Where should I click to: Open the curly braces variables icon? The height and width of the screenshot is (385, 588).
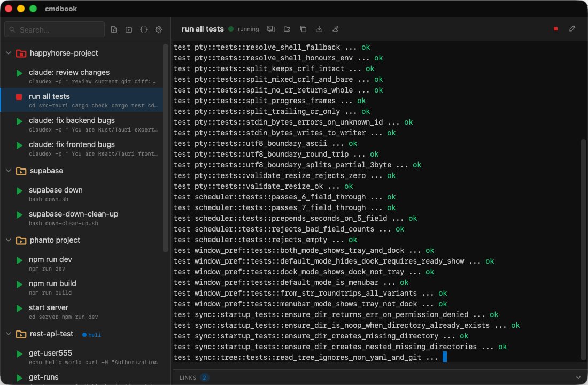(144, 29)
